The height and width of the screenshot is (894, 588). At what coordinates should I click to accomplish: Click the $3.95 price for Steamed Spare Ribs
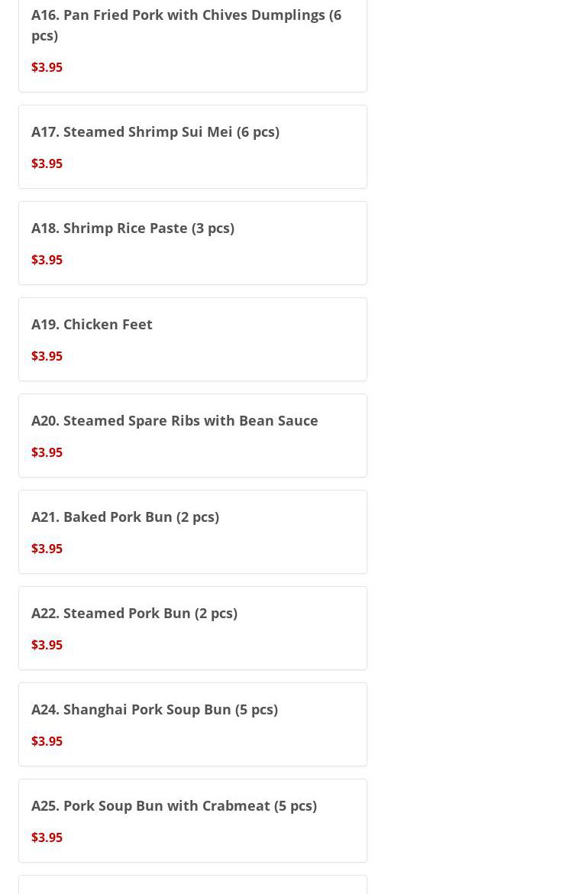point(47,452)
